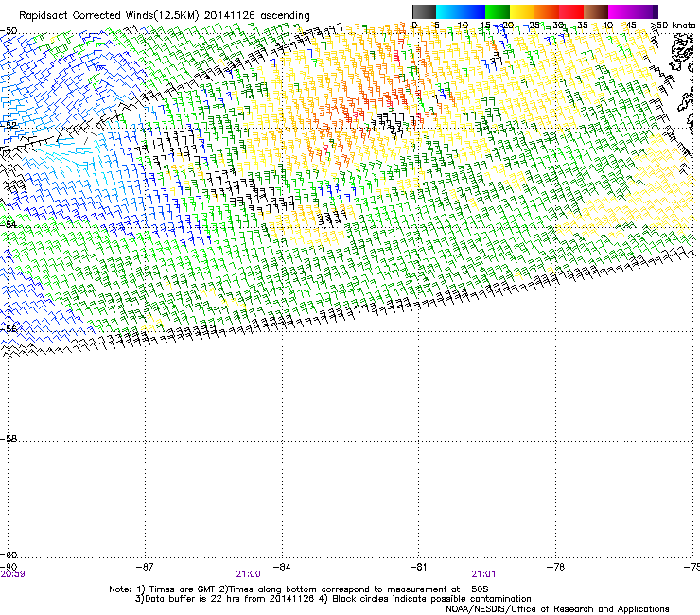Click the '45' label under the color bar
Screen dimensions: 700x615
click(x=631, y=26)
